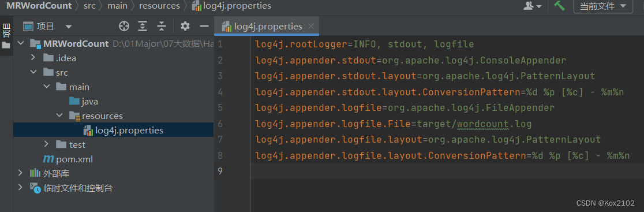Viewport: 644px width, 212px height.
Task: Collapse the src folder arrow
Action: coord(33,72)
